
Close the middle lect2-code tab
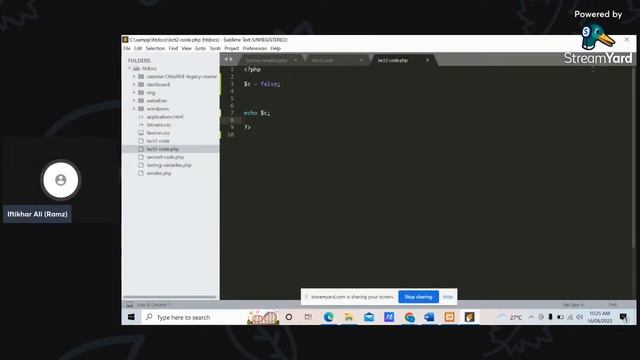361,60
